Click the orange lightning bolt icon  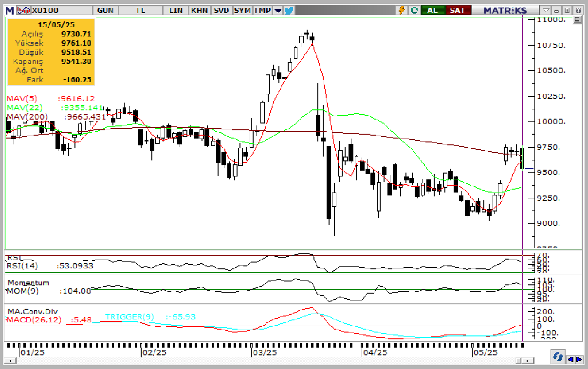[x=402, y=10]
